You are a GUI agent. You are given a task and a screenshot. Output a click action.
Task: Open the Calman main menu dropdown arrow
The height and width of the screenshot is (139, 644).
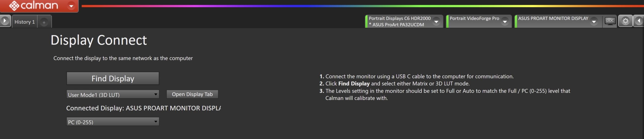click(71, 6)
